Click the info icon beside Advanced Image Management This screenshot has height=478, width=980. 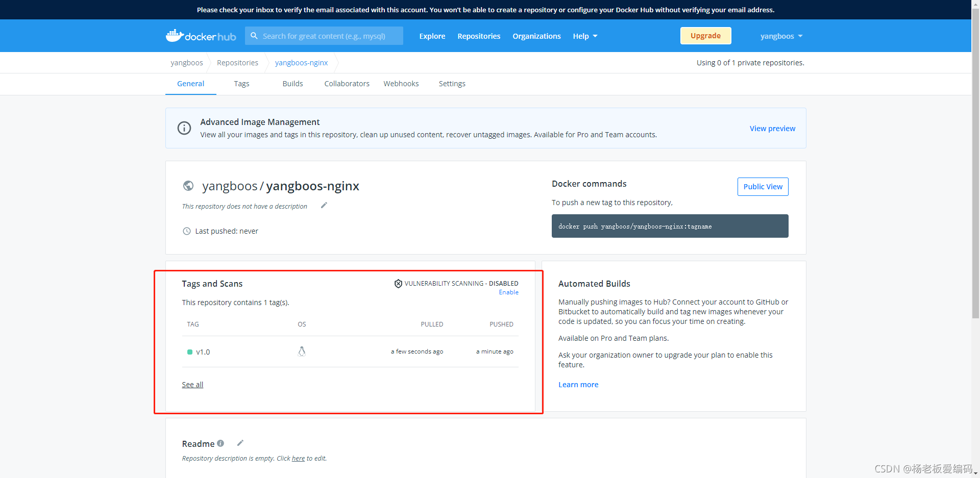184,128
